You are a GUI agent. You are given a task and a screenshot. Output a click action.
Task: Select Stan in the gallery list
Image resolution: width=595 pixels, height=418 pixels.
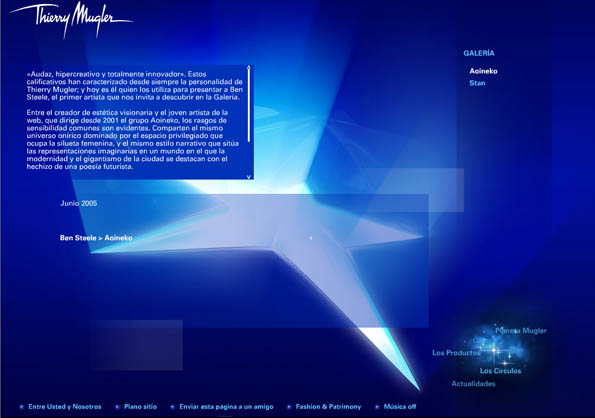[x=477, y=83]
